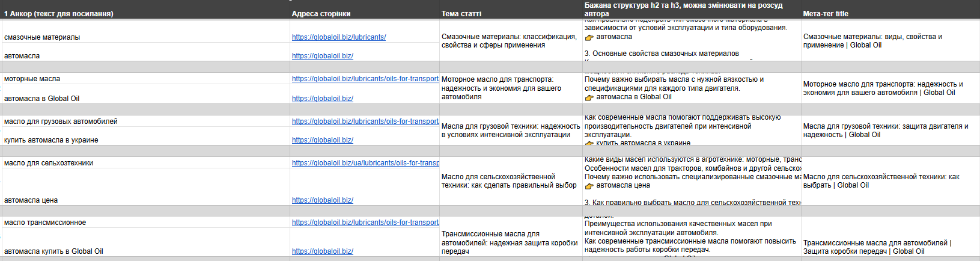This screenshot has height=261, width=980.
Task: Click the pointing hand icon beside 'автомасла цена'
Action: [x=589, y=186]
